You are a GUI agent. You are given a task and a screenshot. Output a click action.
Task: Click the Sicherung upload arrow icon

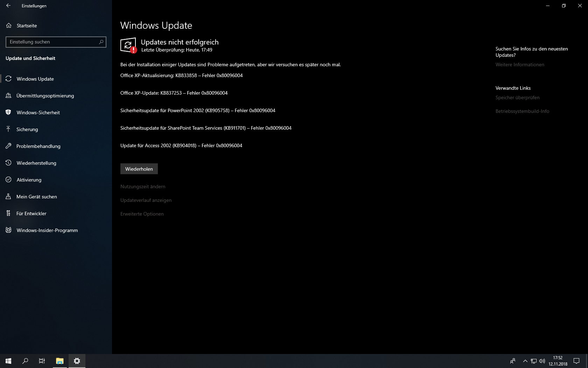point(9,129)
